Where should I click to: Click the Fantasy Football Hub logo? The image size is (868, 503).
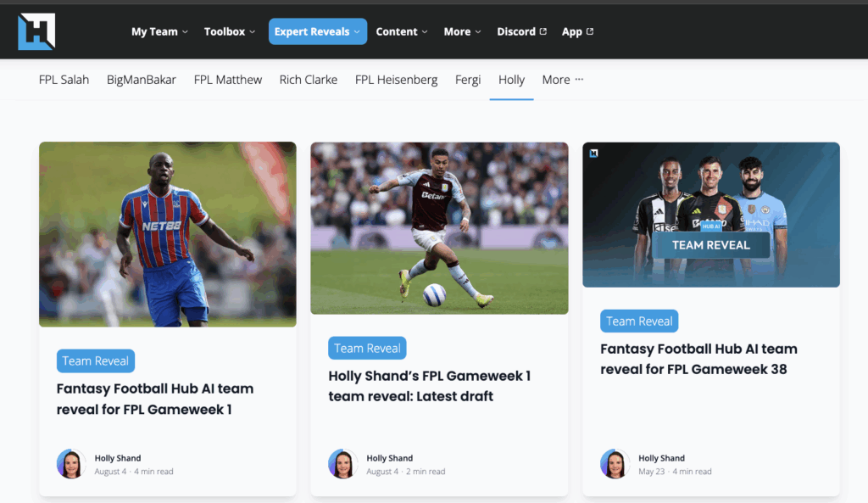click(36, 31)
